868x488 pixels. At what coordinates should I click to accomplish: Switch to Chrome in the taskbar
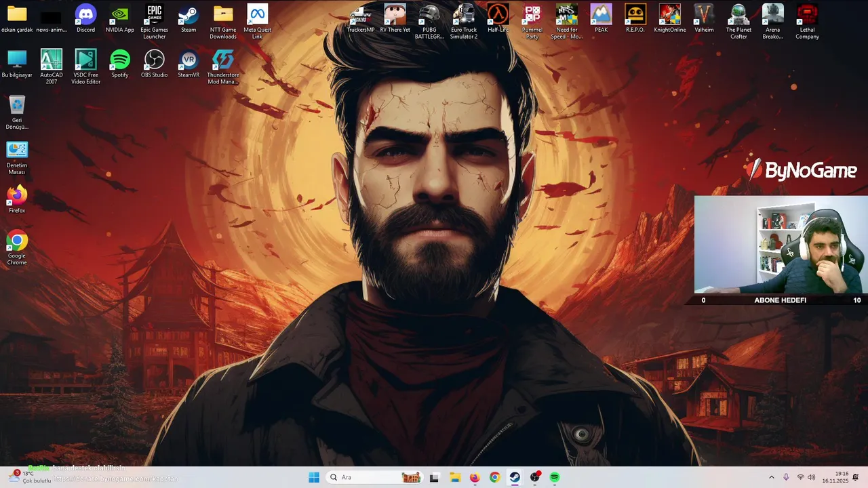(x=494, y=477)
